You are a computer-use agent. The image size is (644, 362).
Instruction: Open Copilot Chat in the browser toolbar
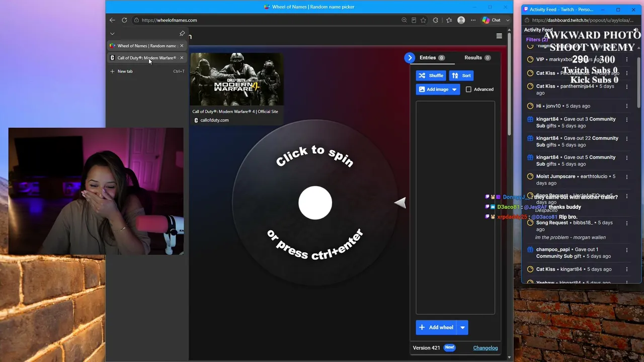(x=492, y=20)
